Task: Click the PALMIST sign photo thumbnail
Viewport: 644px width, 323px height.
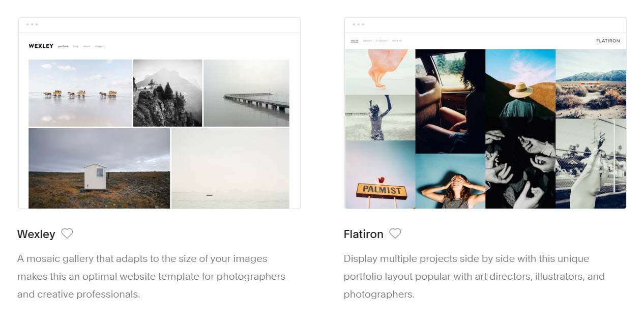Action: point(380,175)
